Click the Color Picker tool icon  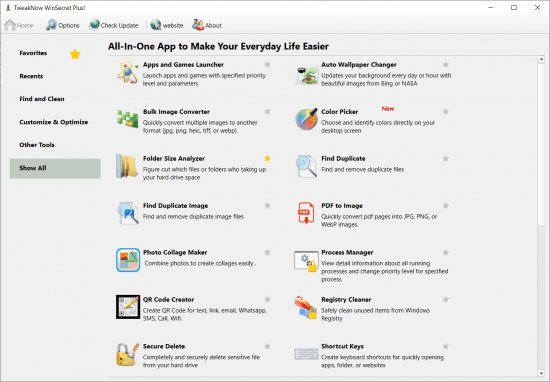(x=306, y=119)
